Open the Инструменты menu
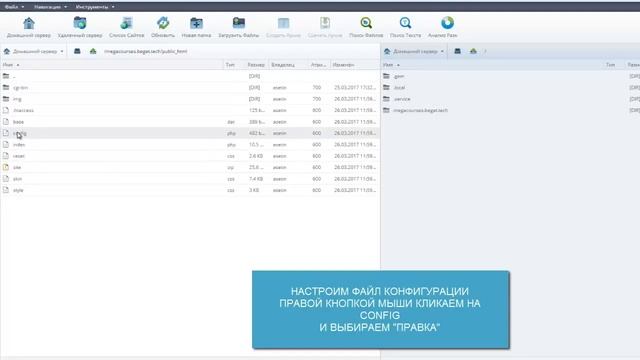Image resolution: width=640 pixels, height=360 pixels. click(95, 7)
